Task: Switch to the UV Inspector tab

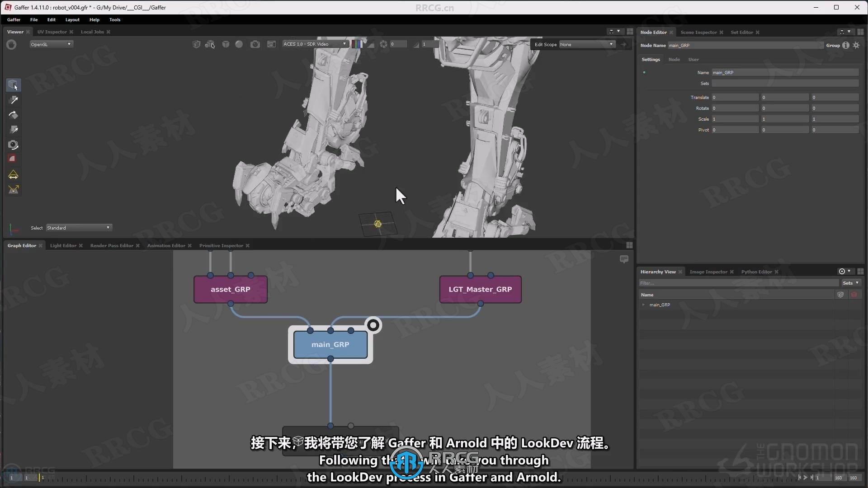Action: (x=52, y=32)
